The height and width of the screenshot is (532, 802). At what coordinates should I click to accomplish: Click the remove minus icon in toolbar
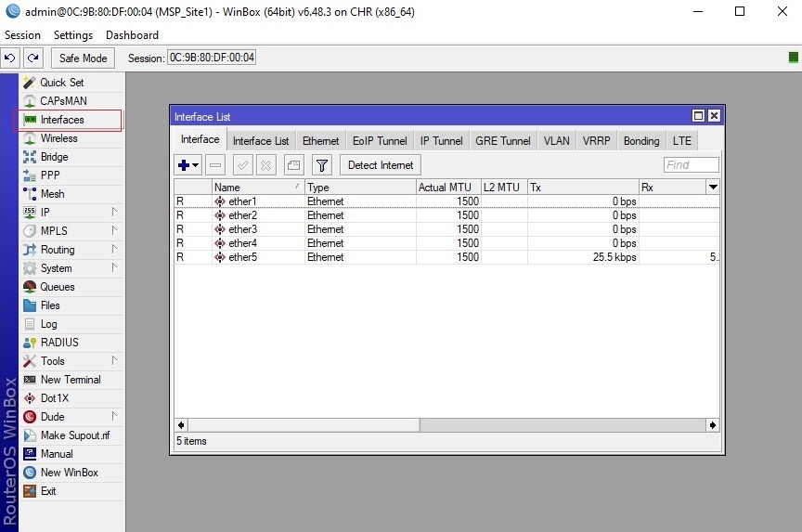pyautogui.click(x=215, y=165)
